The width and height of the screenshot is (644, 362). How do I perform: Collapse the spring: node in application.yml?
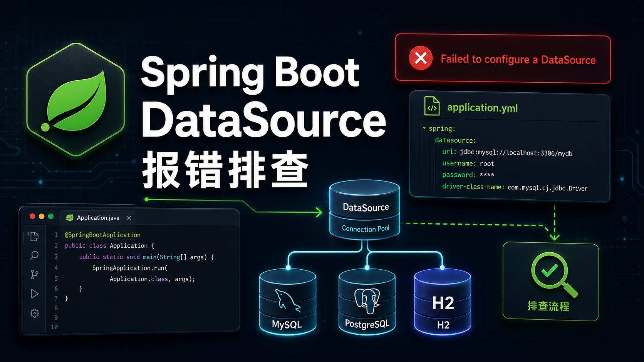point(424,128)
